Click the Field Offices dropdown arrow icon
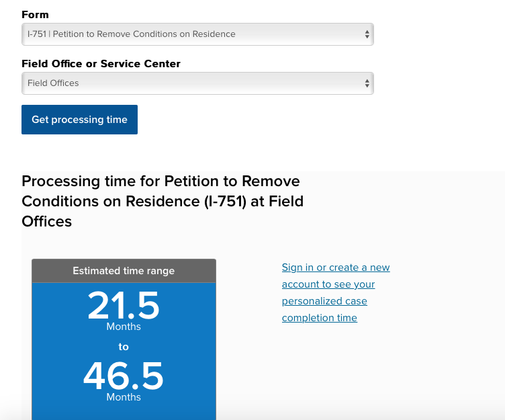Image resolution: width=505 pixels, height=420 pixels. tap(367, 83)
